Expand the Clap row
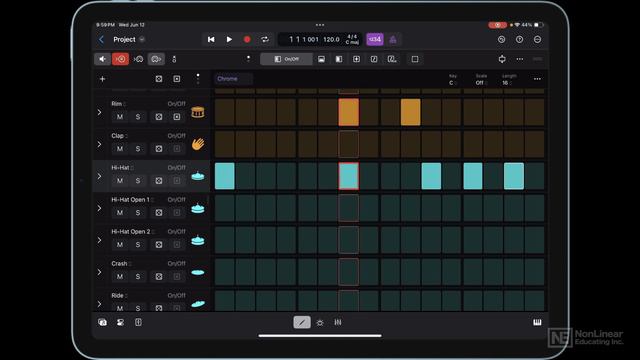The height and width of the screenshot is (360, 640). 99,144
